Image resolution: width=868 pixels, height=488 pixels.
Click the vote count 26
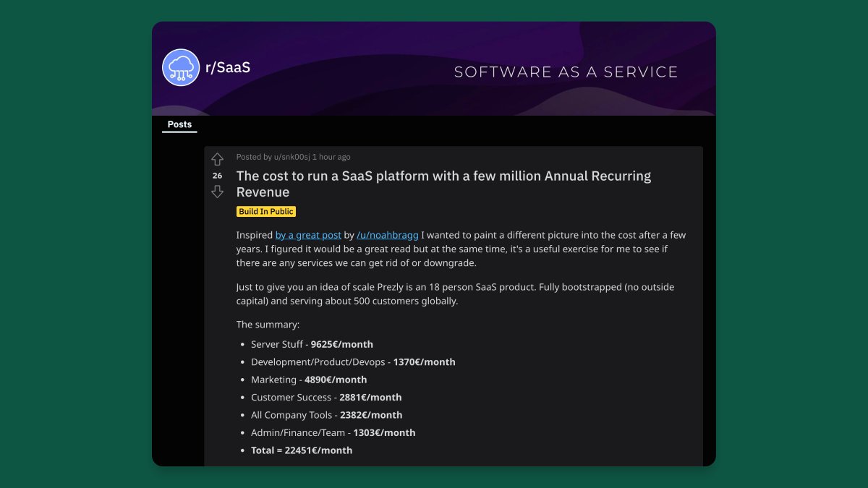click(x=217, y=176)
